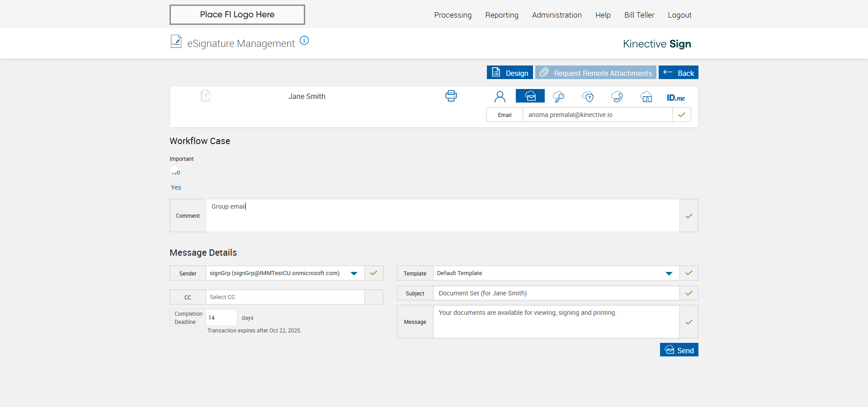Open the Select CC field
The image size is (868, 407).
(285, 297)
